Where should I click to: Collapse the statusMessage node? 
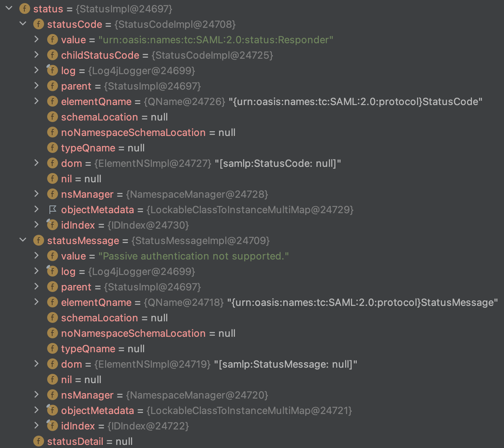(23, 240)
